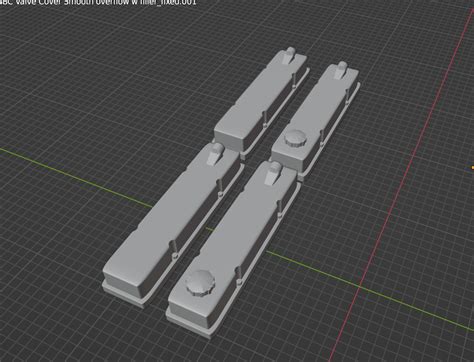Select the nearest valve cover with filler cap
474x362 pixels.
(x=233, y=250)
